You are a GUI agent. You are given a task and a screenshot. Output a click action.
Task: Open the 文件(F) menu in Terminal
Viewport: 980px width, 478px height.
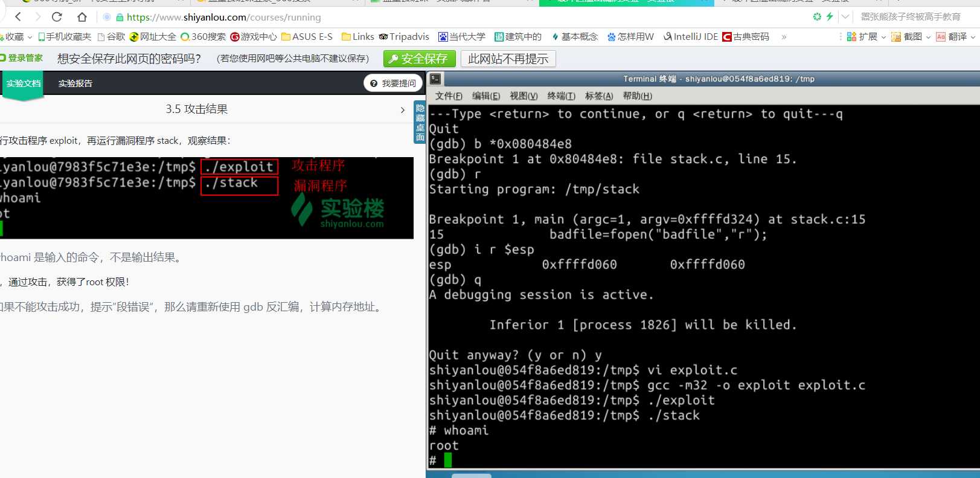449,96
